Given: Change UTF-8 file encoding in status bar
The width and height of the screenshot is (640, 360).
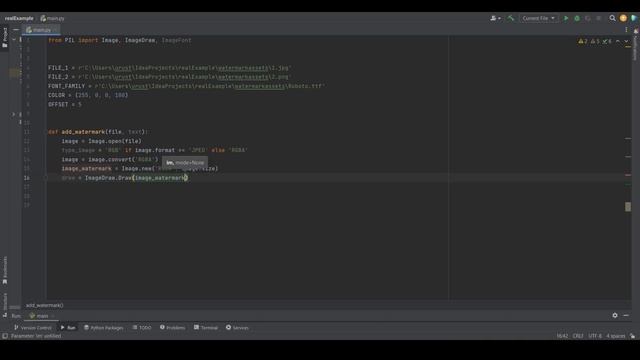Looking at the screenshot, I should pos(595,336).
